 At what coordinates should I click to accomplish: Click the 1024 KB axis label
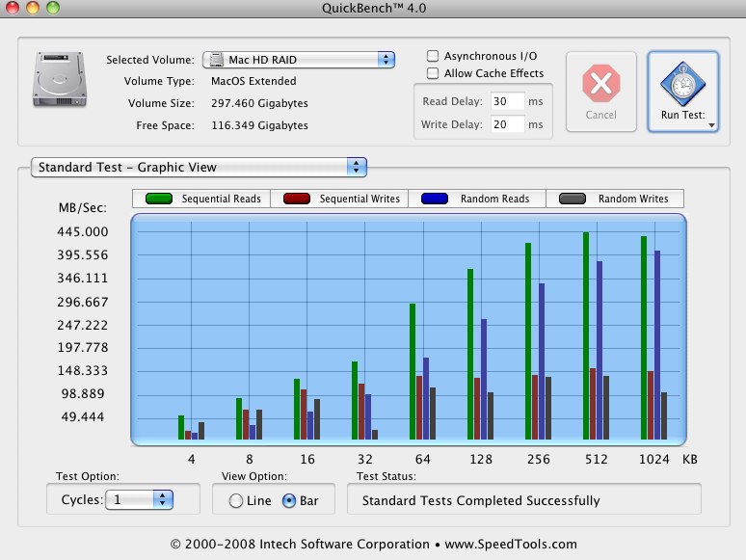click(653, 459)
